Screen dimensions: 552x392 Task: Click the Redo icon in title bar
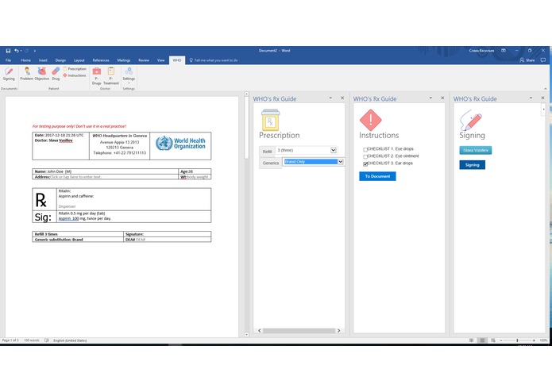click(x=26, y=51)
